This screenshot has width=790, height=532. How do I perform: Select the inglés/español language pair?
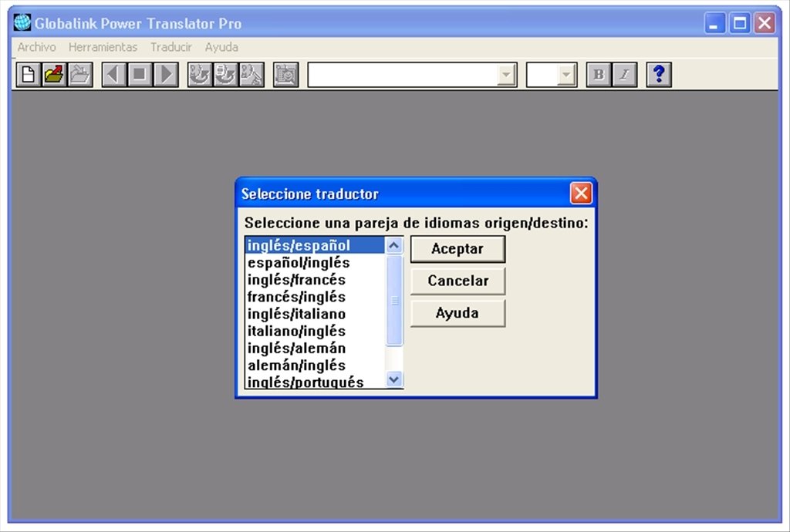point(316,246)
